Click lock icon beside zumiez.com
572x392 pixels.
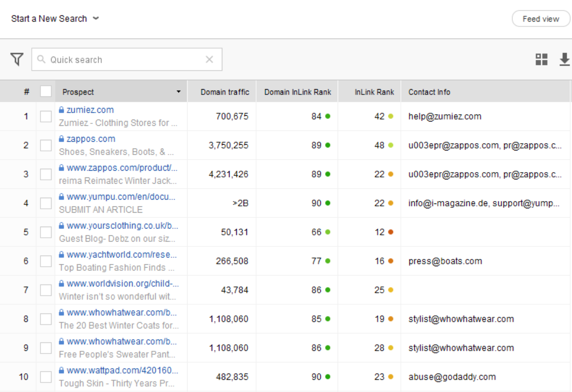pos(61,110)
